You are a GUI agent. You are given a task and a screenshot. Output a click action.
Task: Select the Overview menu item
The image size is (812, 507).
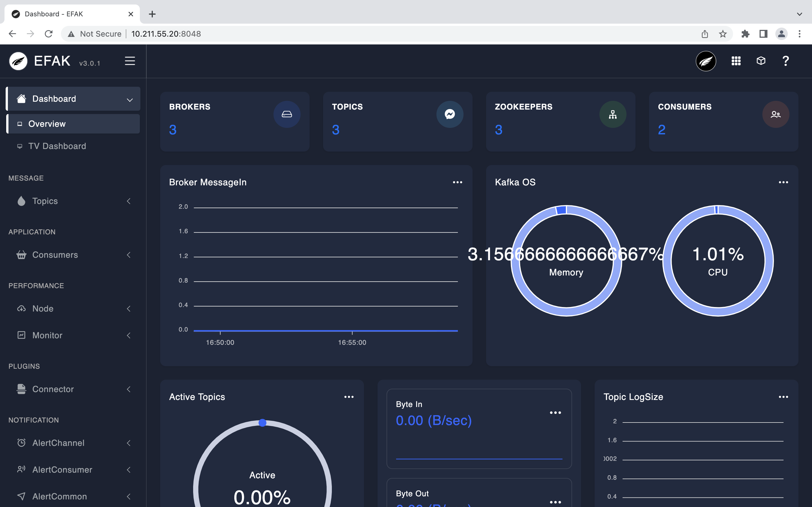(47, 124)
